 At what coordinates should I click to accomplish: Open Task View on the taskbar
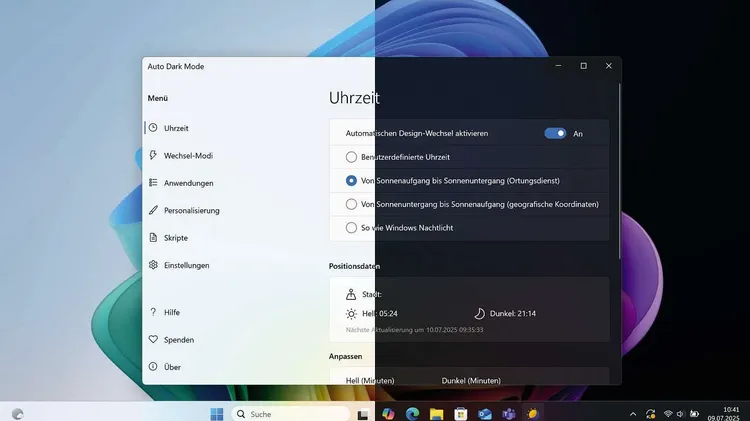click(363, 414)
